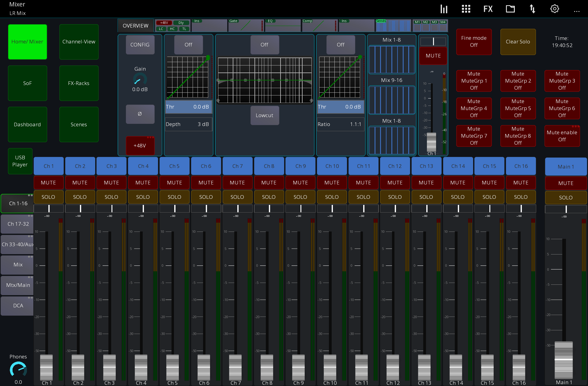Open the Comp thumbnail in overview strip

(320, 26)
